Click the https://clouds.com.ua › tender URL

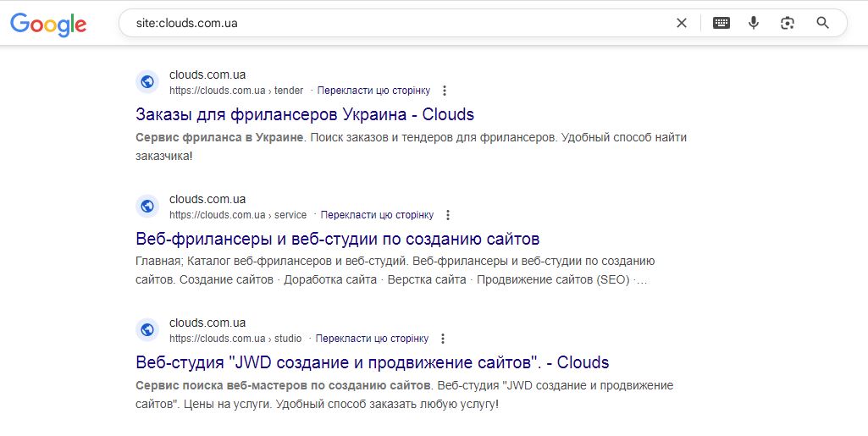(x=236, y=91)
